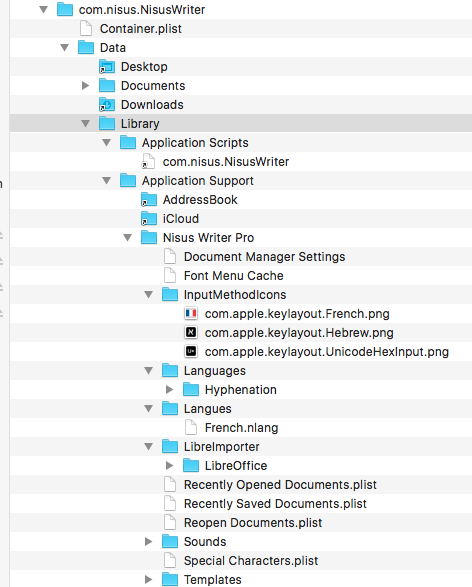Click the Downloads alias folder icon
The height and width of the screenshot is (587, 472).
click(x=107, y=104)
